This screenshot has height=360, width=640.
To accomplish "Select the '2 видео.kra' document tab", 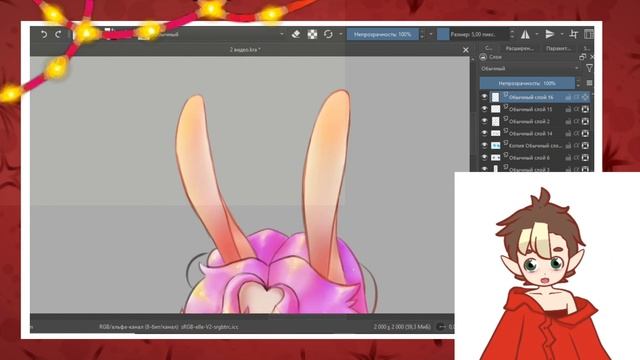I will [245, 50].
